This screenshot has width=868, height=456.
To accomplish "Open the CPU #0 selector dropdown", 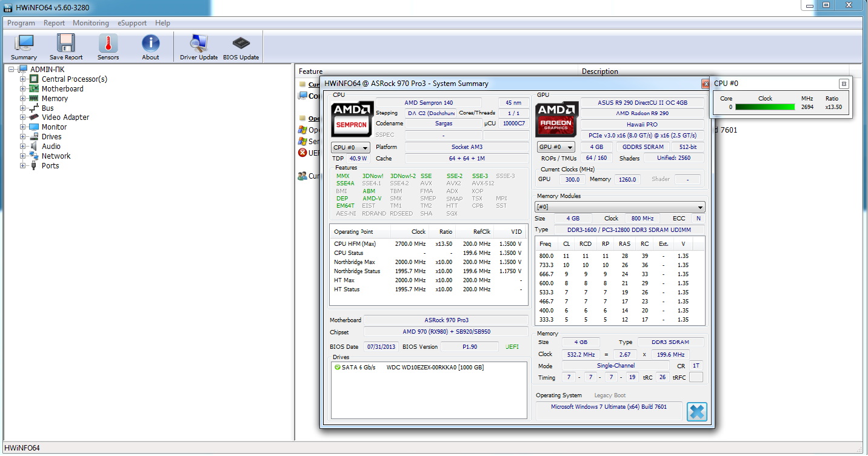I will coord(350,147).
